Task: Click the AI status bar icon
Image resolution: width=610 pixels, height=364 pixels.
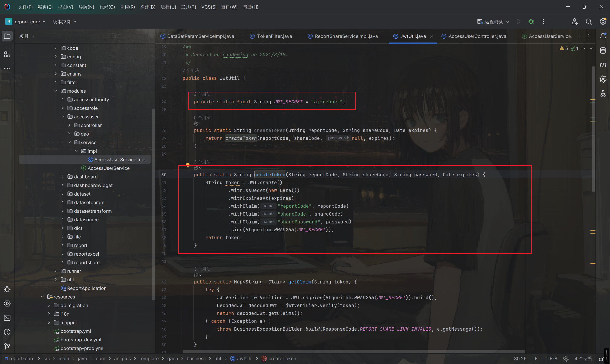Action: coord(566,359)
